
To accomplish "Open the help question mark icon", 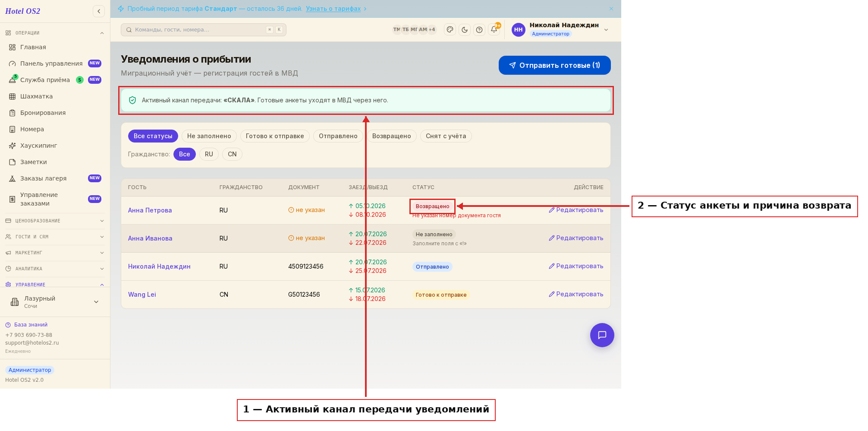I will point(479,30).
